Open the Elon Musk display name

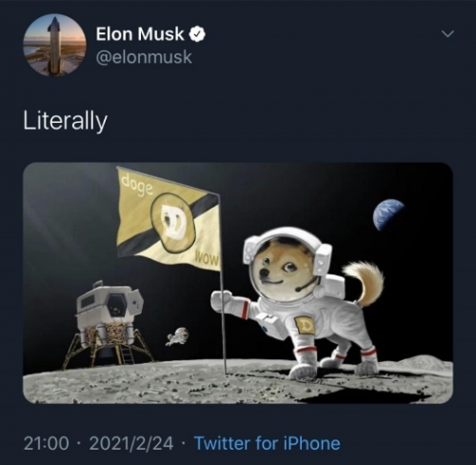tap(140, 34)
